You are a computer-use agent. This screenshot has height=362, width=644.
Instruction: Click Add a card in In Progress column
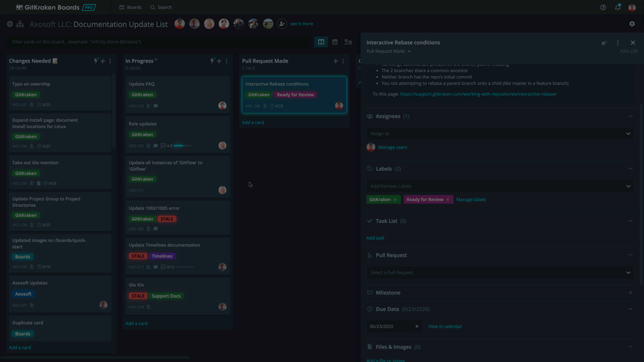(x=137, y=323)
